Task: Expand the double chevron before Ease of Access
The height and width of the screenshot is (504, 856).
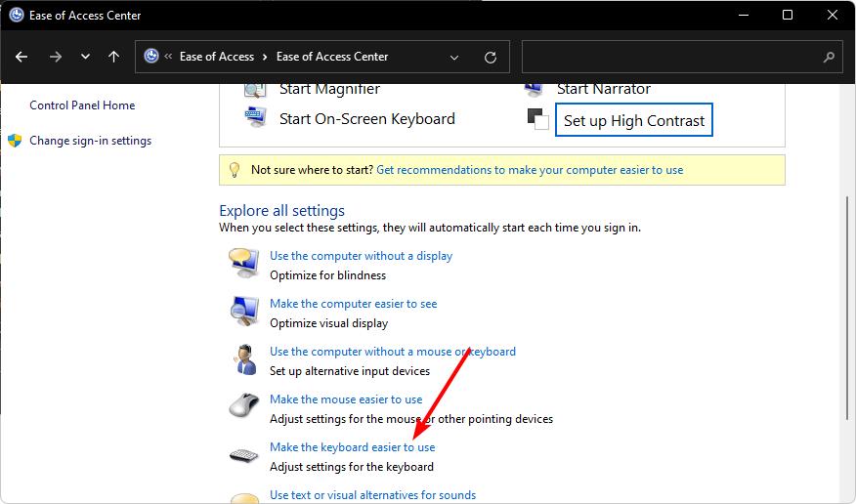Action: pyautogui.click(x=168, y=57)
